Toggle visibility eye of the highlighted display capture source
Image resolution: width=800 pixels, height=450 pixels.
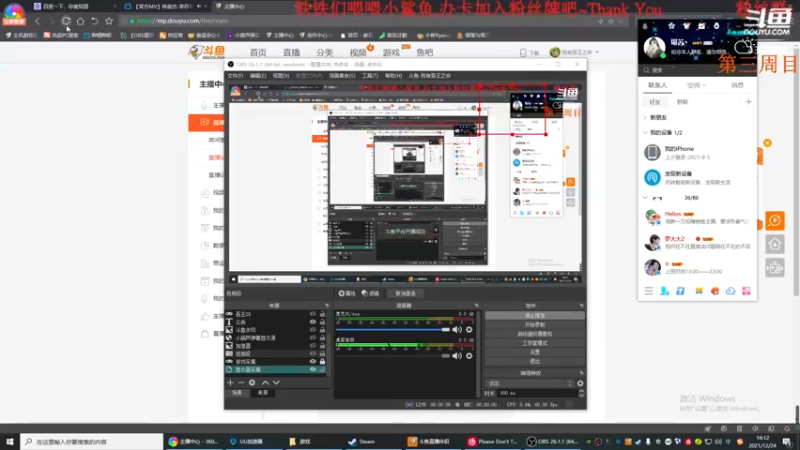tap(313, 369)
